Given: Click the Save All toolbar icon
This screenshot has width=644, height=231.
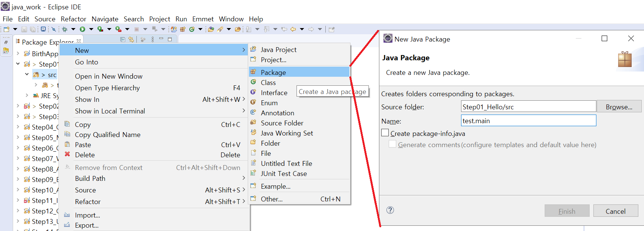Looking at the screenshot, I should click(x=33, y=29).
